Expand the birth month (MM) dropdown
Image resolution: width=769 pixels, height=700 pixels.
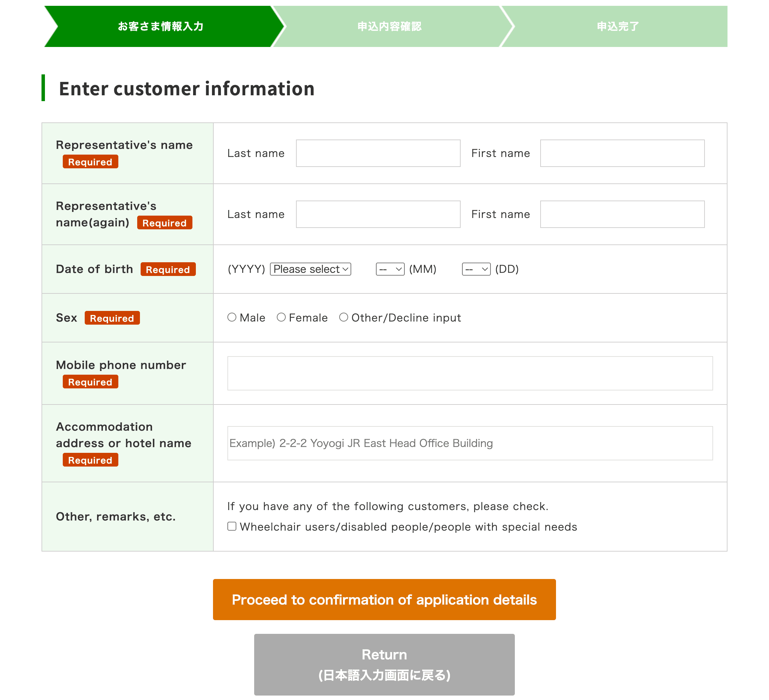pos(390,269)
